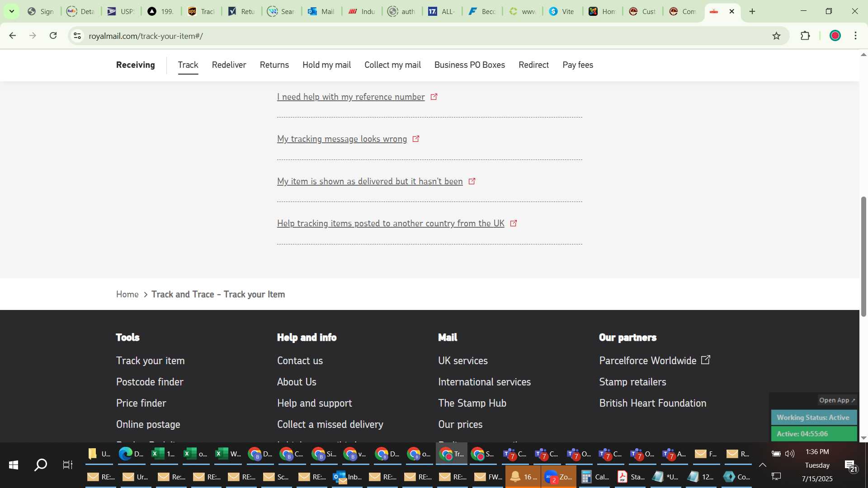Switch to the USPS tab
The height and width of the screenshot is (488, 868).
[121, 11]
